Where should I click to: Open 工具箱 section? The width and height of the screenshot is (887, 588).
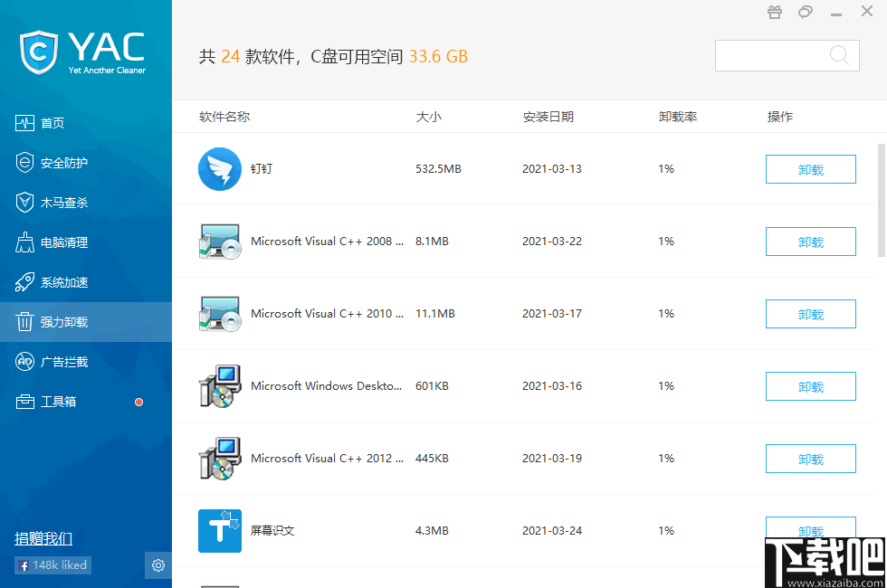coord(86,402)
